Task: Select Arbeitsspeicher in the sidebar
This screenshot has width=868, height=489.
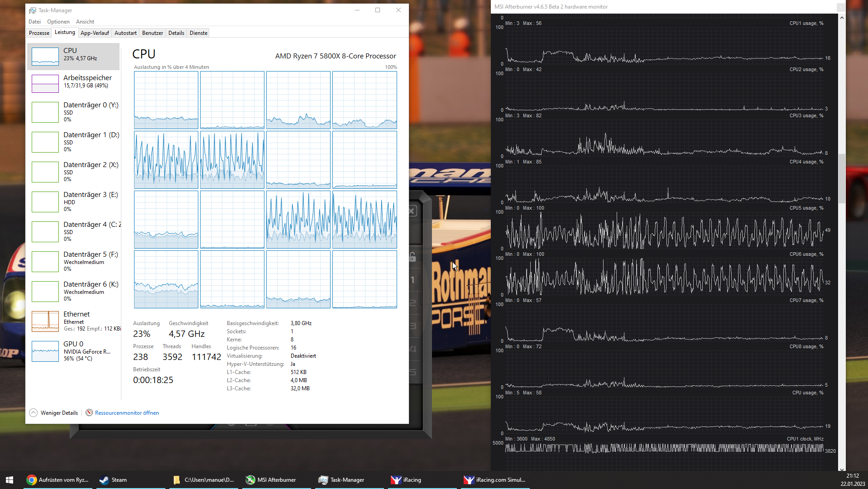Action: 73,84
